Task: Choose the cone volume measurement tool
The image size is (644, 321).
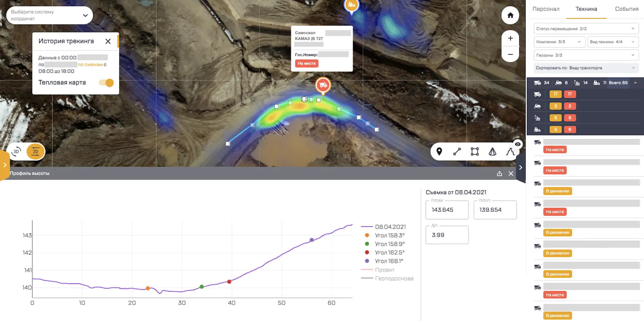Action: (x=492, y=152)
